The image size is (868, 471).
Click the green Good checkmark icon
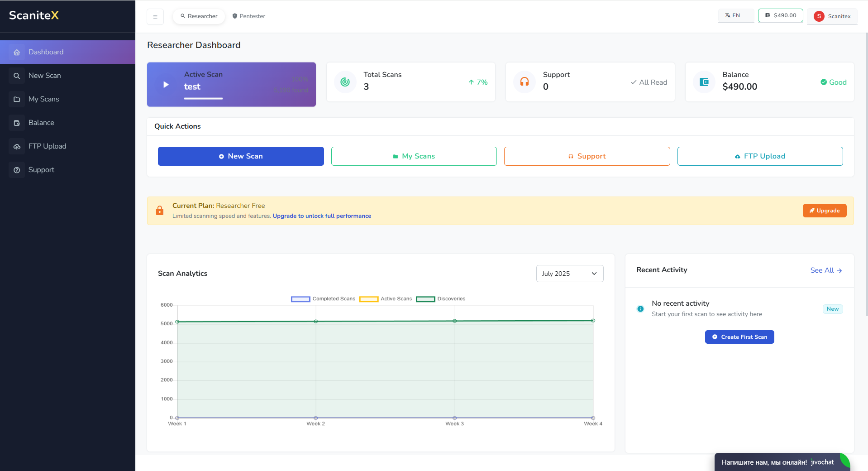pos(824,82)
